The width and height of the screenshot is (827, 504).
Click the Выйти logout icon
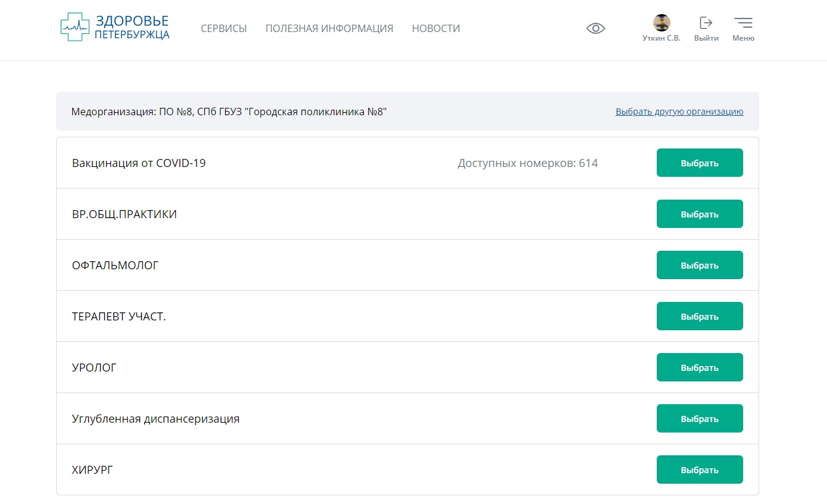pos(706,23)
